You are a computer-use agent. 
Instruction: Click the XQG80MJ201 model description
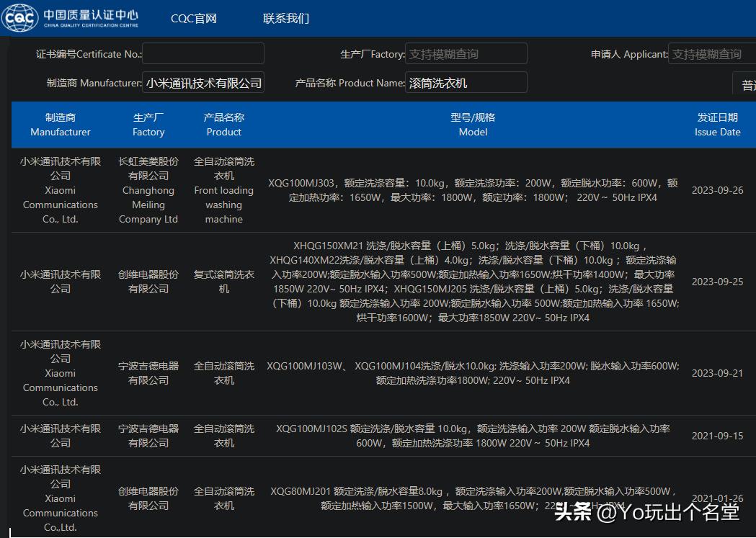[x=473, y=498]
